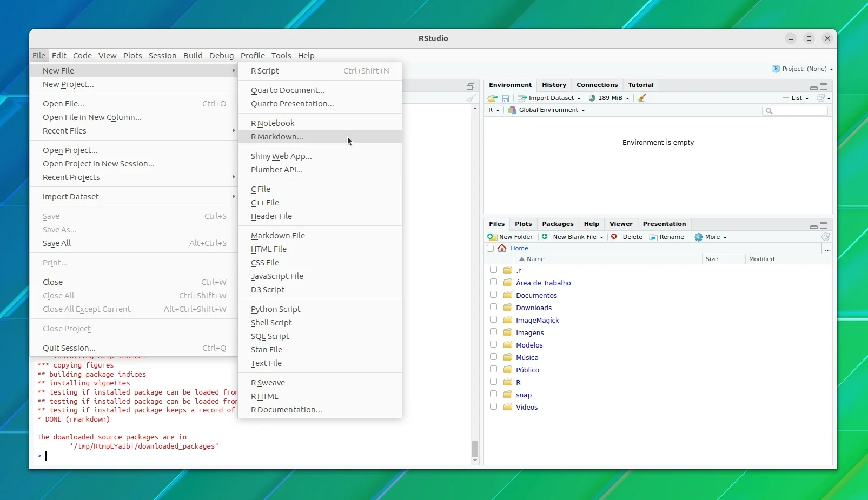Check the box for Modelos
This screenshot has width=868, height=500.
pos(493,344)
